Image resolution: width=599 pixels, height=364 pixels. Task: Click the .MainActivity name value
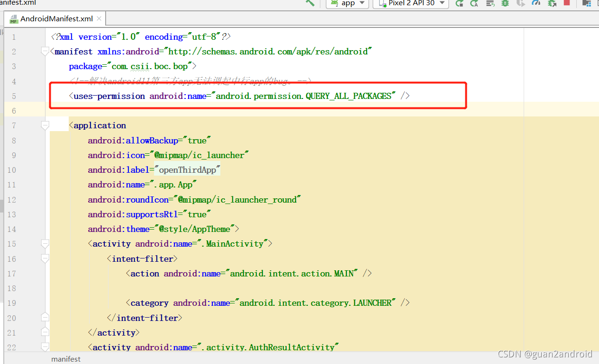tap(232, 244)
